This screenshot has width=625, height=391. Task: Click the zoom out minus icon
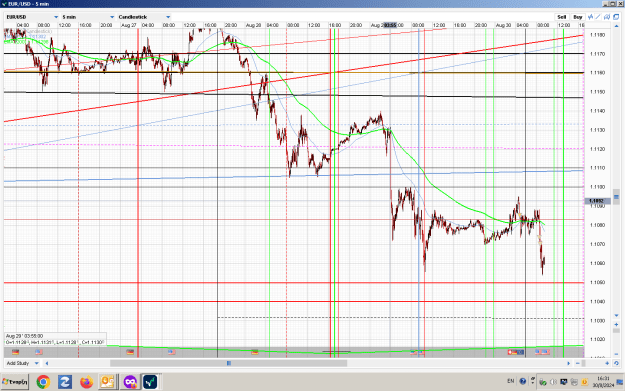578,363
